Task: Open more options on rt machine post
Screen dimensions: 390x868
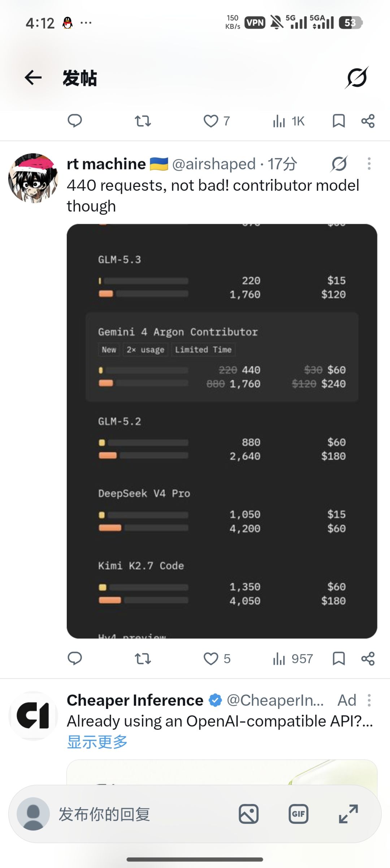Action: point(369,164)
